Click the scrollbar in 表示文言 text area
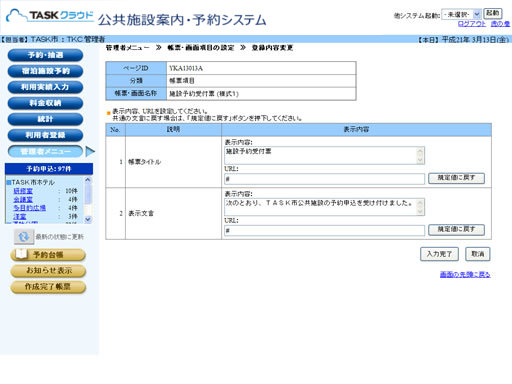 (420, 207)
